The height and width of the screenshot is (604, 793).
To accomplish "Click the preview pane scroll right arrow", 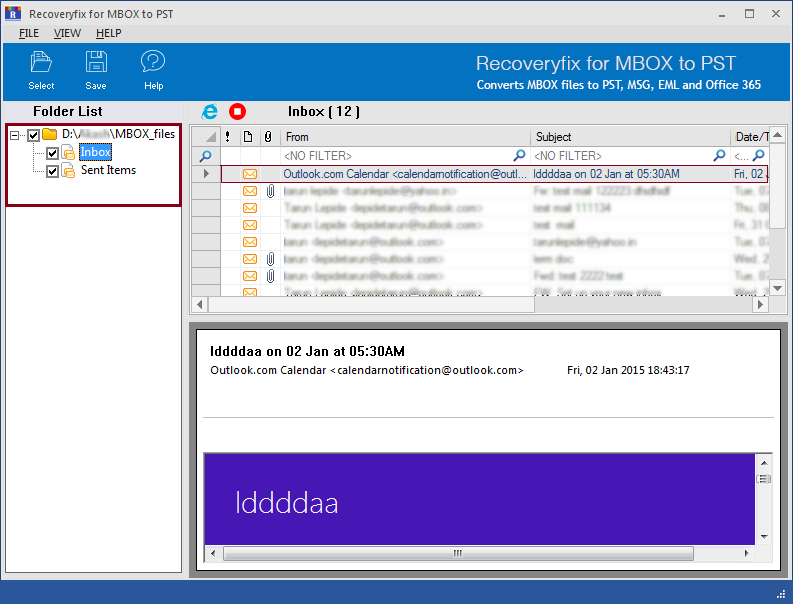I will pos(746,553).
